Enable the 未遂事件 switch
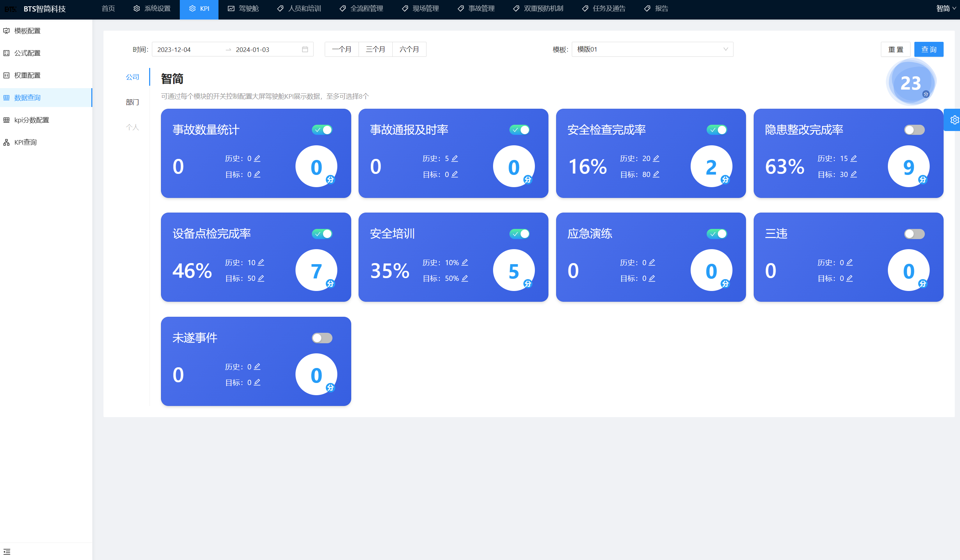 (x=322, y=338)
